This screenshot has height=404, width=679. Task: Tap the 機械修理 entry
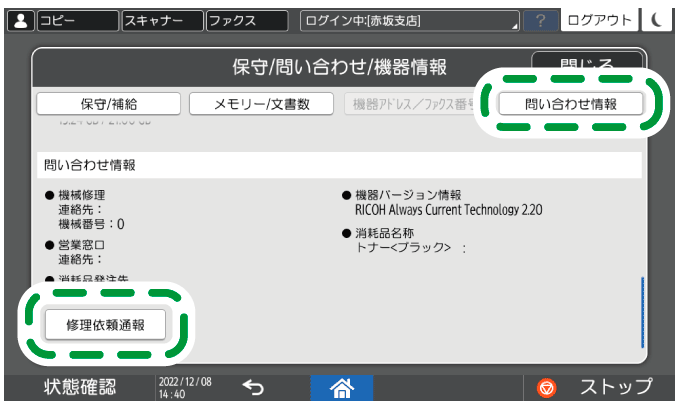82,195
